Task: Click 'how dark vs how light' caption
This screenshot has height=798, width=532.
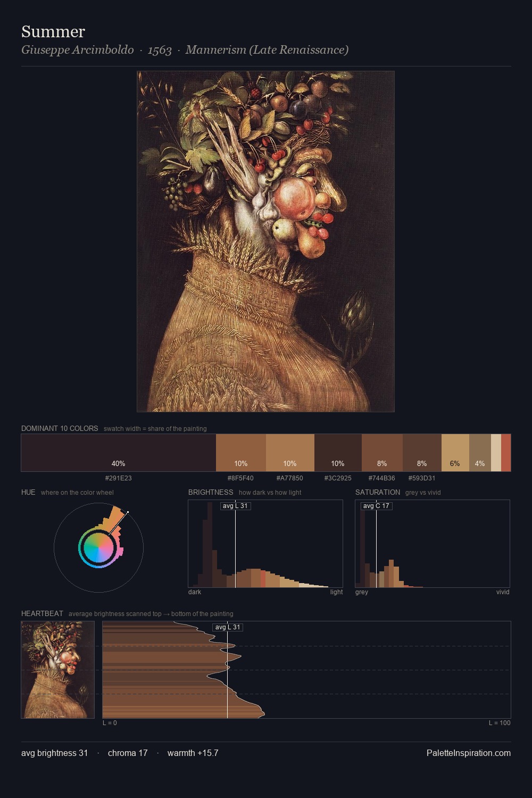Action: (x=270, y=493)
